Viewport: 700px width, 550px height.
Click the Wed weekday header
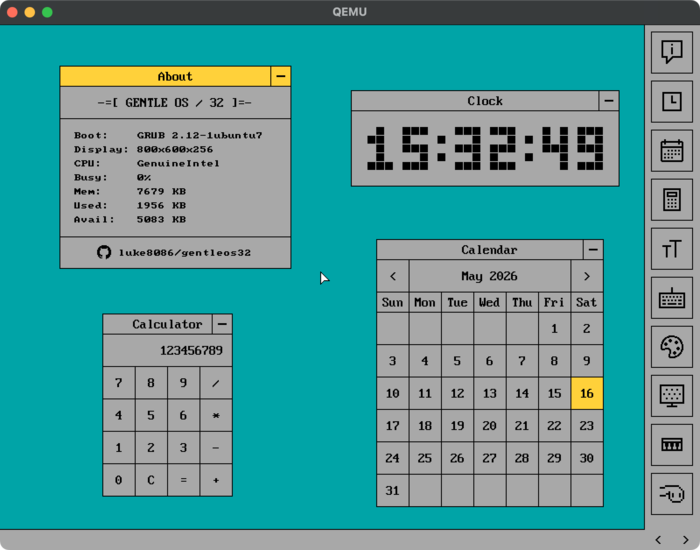(489, 303)
